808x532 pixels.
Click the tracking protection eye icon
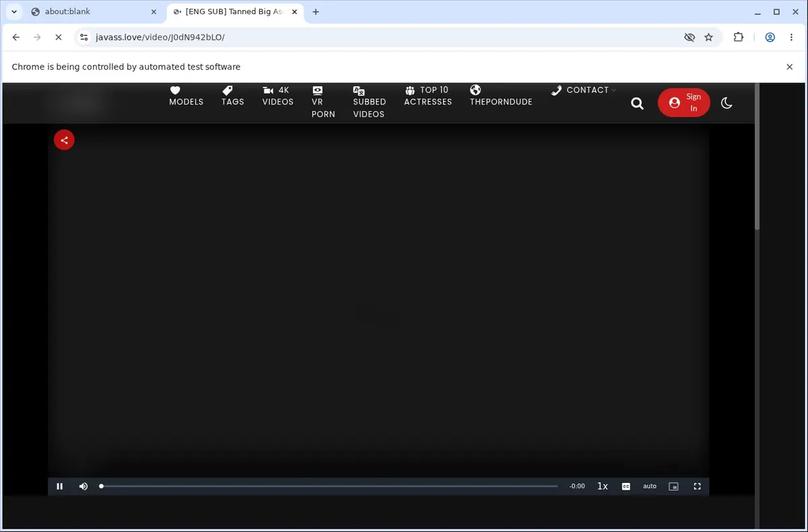(x=689, y=37)
